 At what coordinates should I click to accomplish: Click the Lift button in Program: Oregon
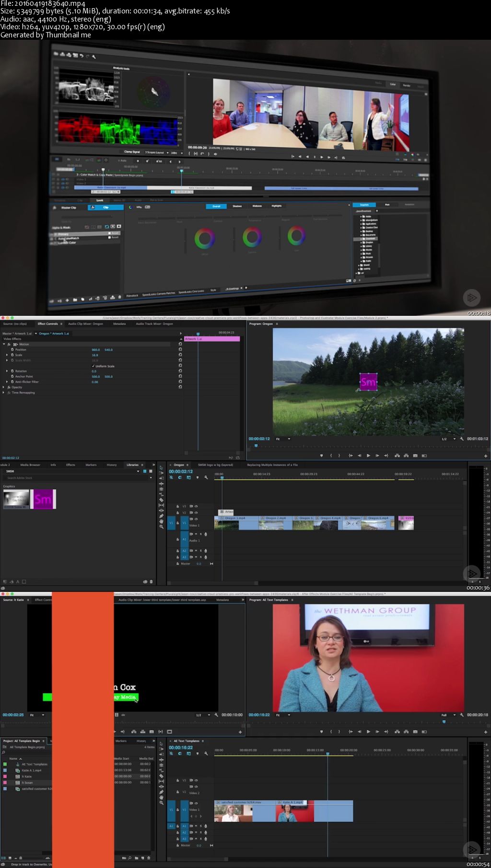397,456
